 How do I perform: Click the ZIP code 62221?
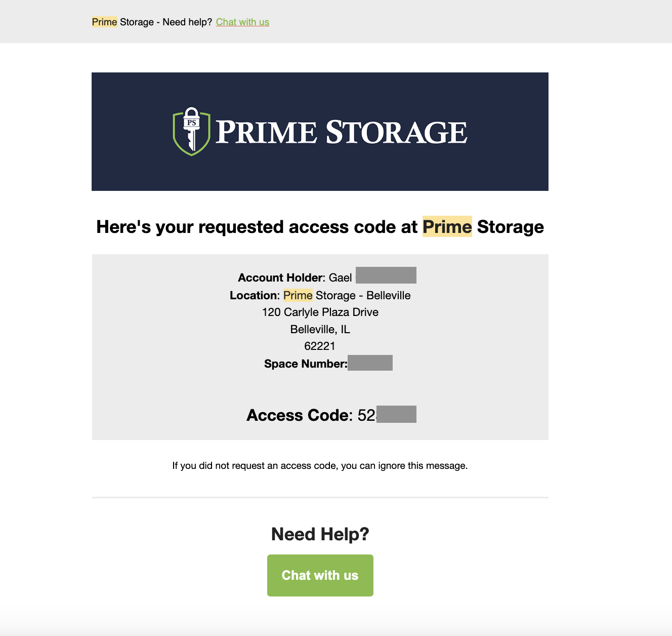(x=320, y=346)
